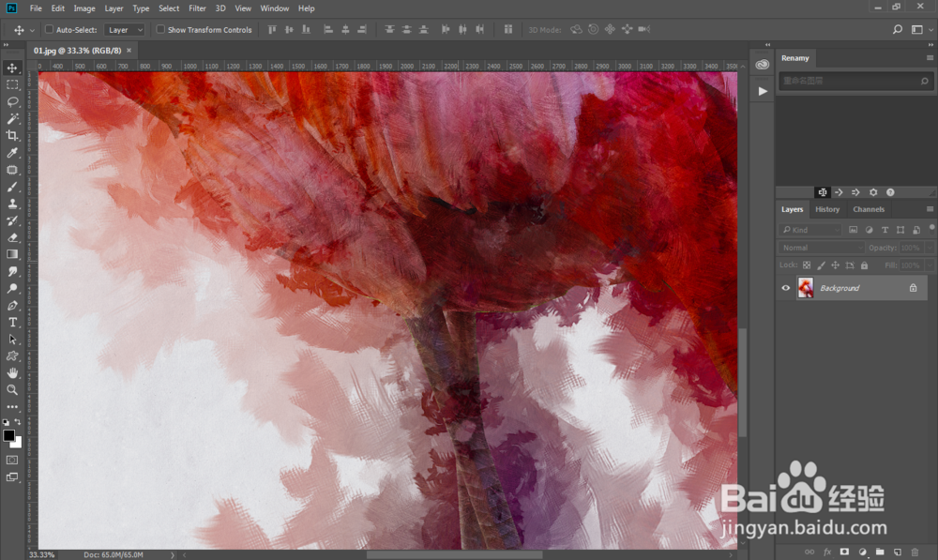
Task: Open the Opacity slider dropdown arrow
Action: [930, 248]
